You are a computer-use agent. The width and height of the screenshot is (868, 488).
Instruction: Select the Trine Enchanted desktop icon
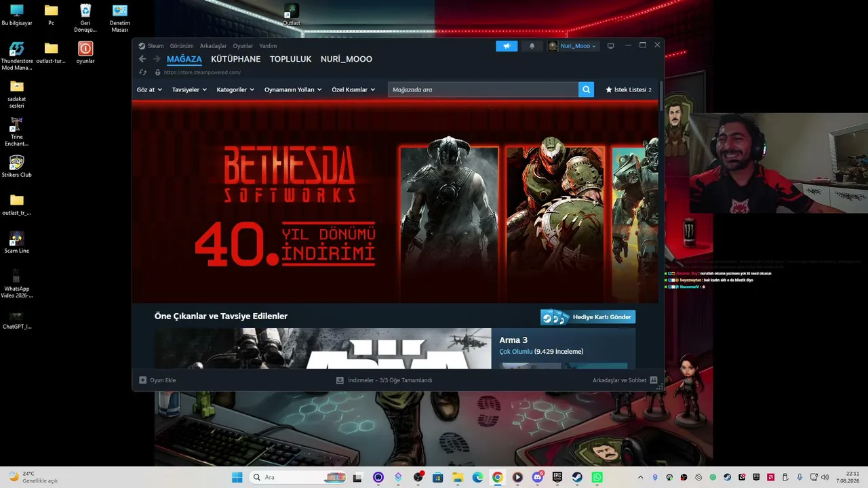click(x=17, y=131)
